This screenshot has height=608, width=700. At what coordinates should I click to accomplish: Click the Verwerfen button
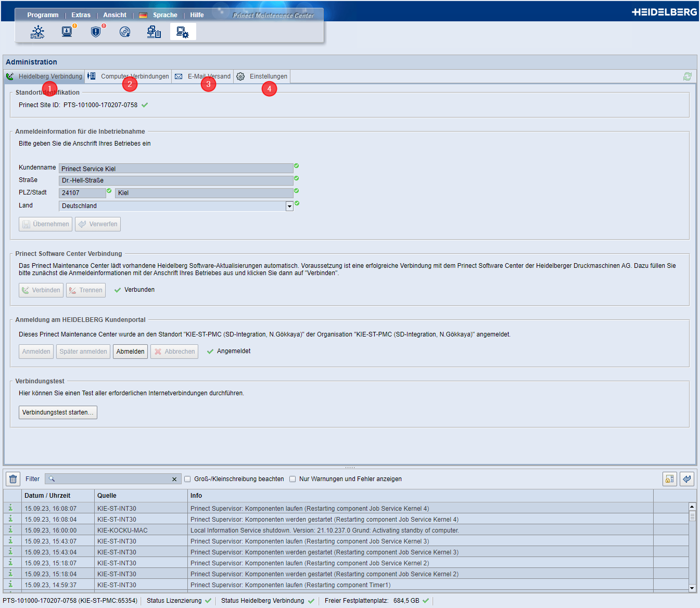point(98,224)
